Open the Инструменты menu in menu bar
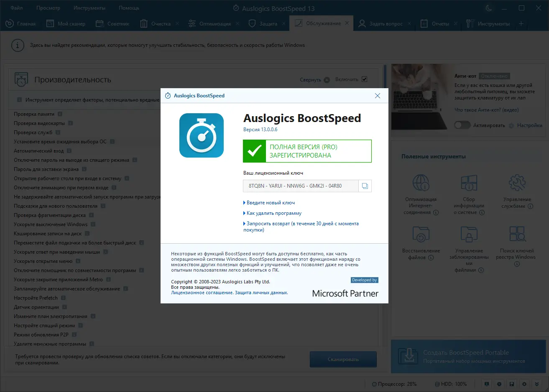The image size is (549, 392). (x=89, y=8)
